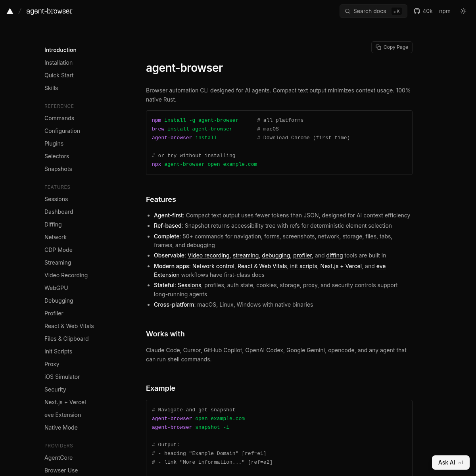Open the AgentCore provider page
This screenshot has width=476, height=476.
pos(58,458)
